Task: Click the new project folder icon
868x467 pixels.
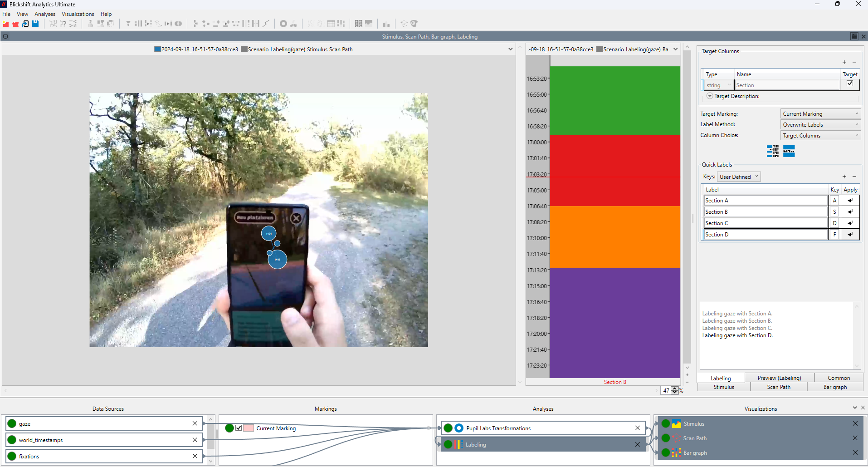Action: pyautogui.click(x=6, y=24)
